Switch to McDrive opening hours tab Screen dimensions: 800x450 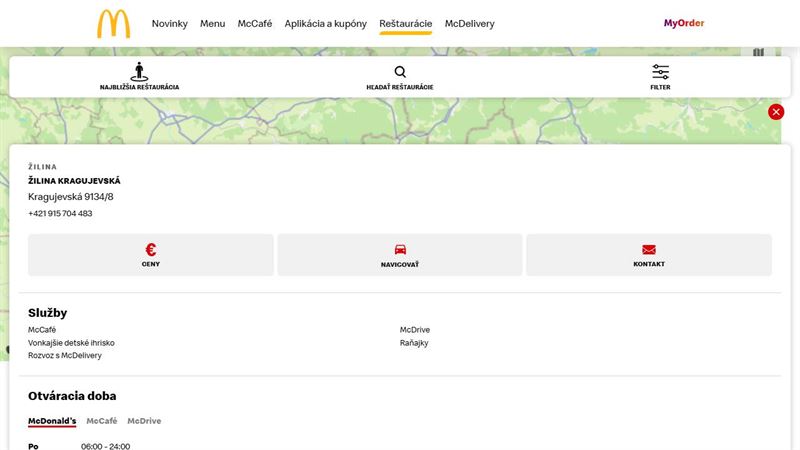[144, 421]
